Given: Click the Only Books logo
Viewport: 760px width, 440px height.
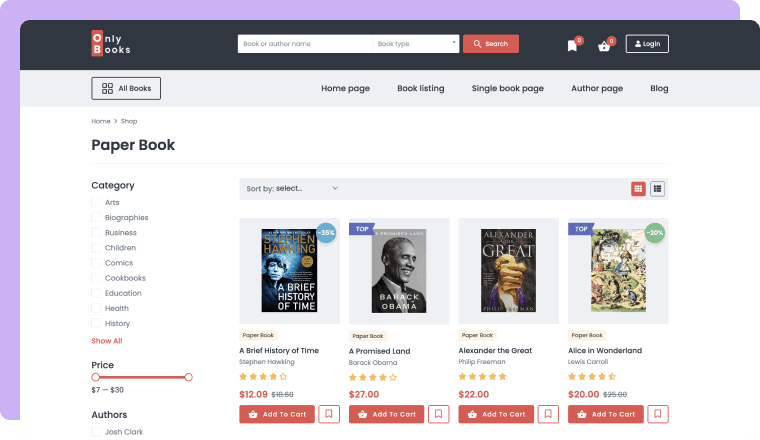Looking at the screenshot, I should [111, 44].
